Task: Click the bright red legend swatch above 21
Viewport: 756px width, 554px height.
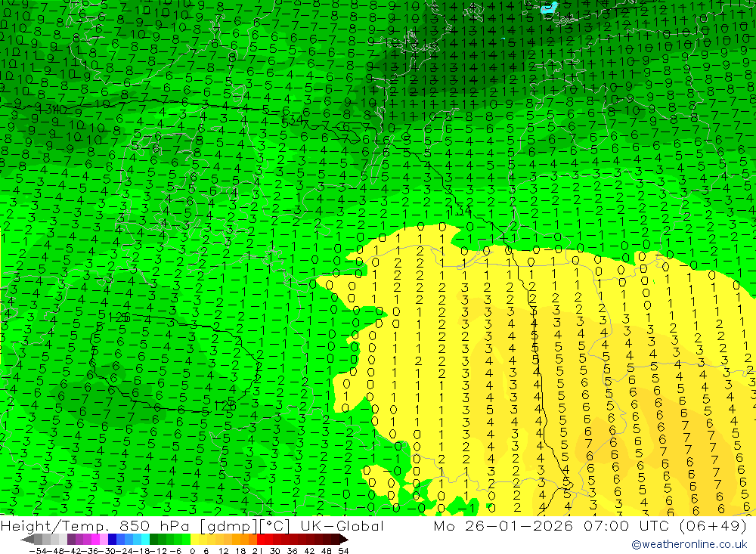Action: coord(261,540)
